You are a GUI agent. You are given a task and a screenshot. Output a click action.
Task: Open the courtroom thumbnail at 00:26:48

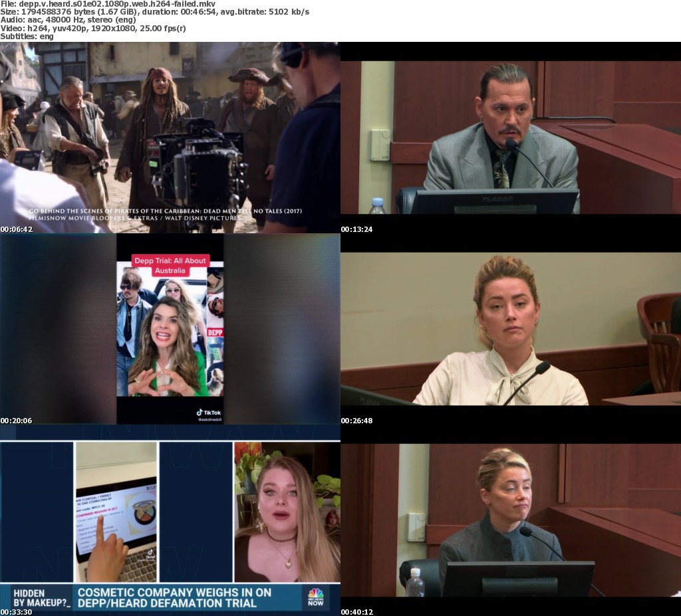coord(510,329)
